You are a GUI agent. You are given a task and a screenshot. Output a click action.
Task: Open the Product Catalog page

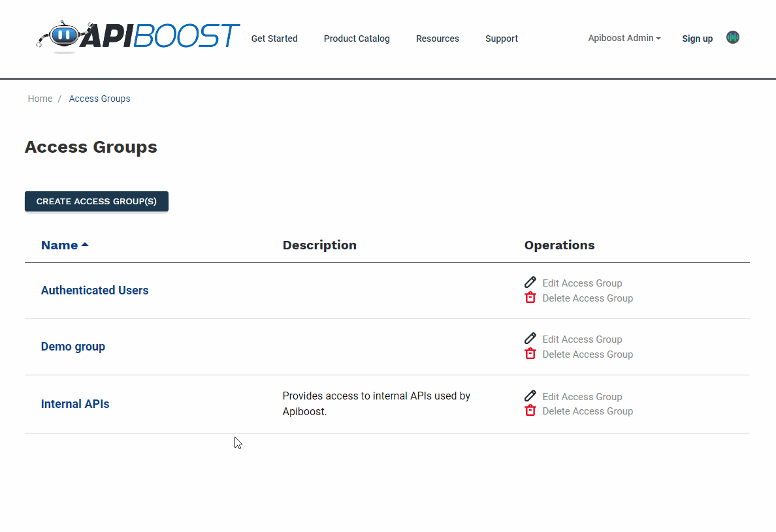(357, 39)
